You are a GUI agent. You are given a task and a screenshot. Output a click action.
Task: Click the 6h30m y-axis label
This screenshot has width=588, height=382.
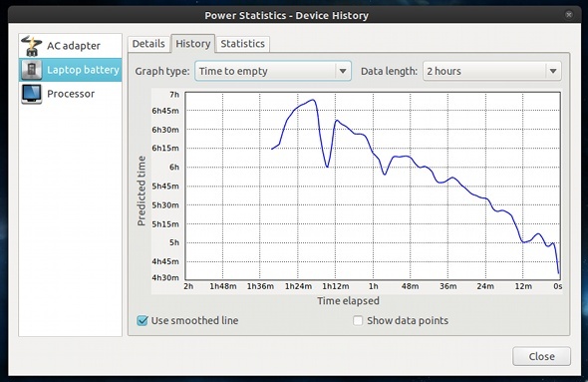pos(165,130)
